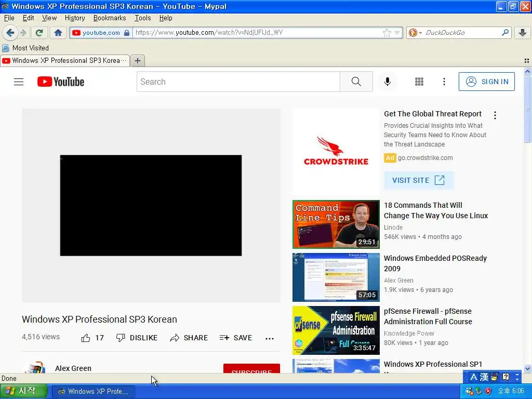Open the Tools menu
The height and width of the screenshot is (399, 532).
coord(142,18)
